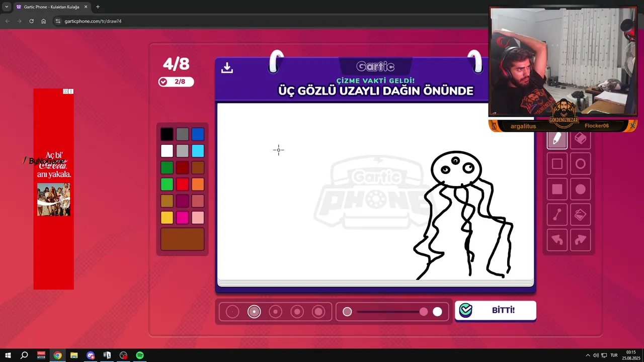Undo the last stroke
This screenshot has width=644, height=362.
(x=557, y=240)
